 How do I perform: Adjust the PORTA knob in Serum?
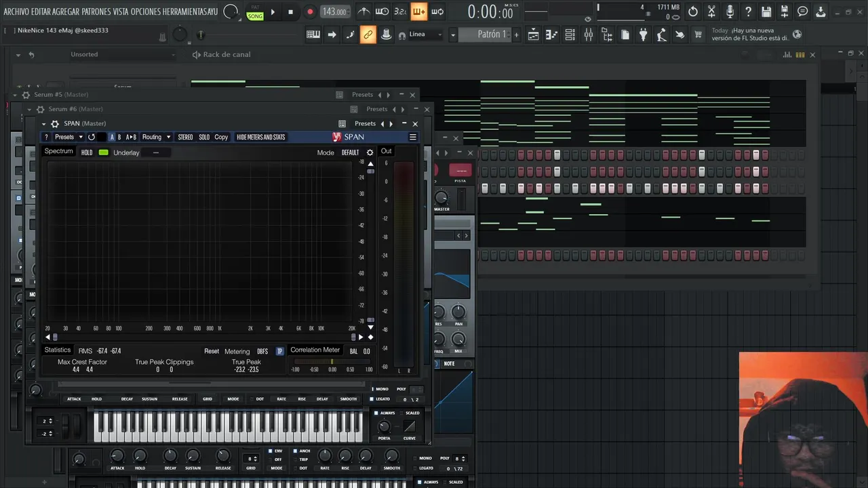[384, 426]
